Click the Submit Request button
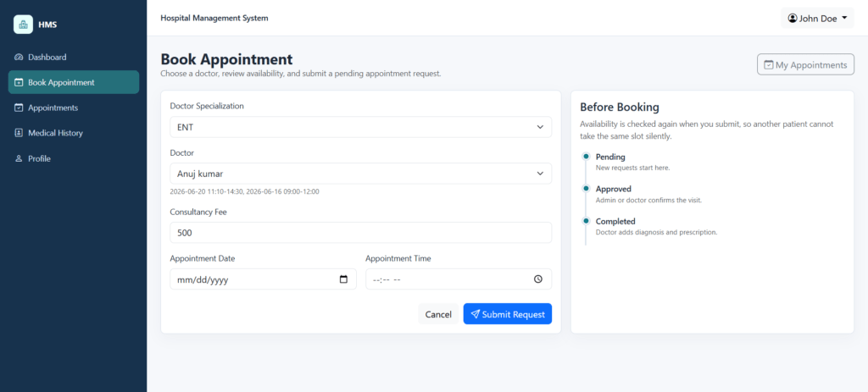868x392 pixels. (x=508, y=314)
